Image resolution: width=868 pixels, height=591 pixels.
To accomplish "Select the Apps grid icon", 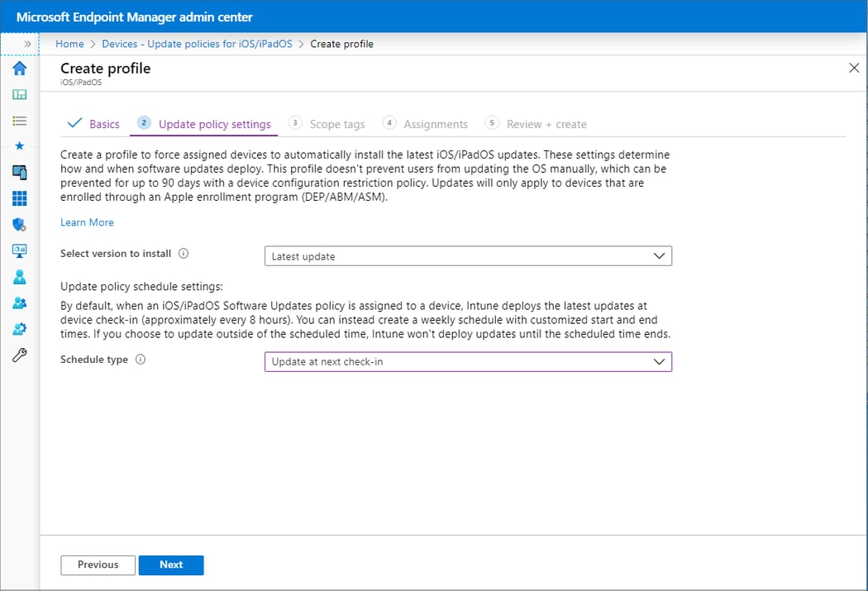I will pyautogui.click(x=18, y=198).
